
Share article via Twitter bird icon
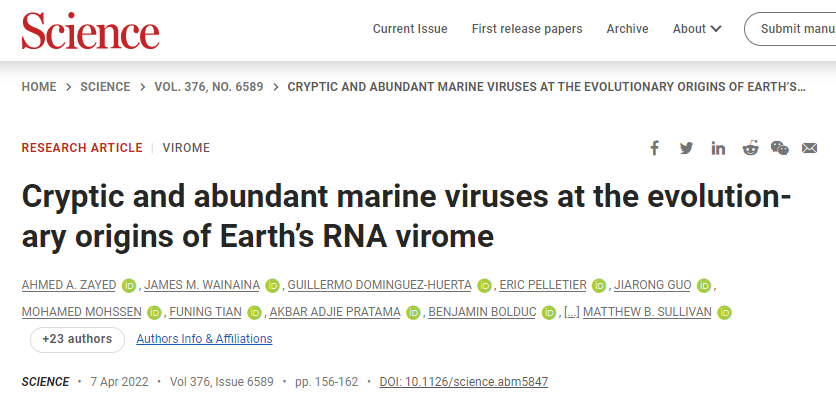[x=686, y=148]
